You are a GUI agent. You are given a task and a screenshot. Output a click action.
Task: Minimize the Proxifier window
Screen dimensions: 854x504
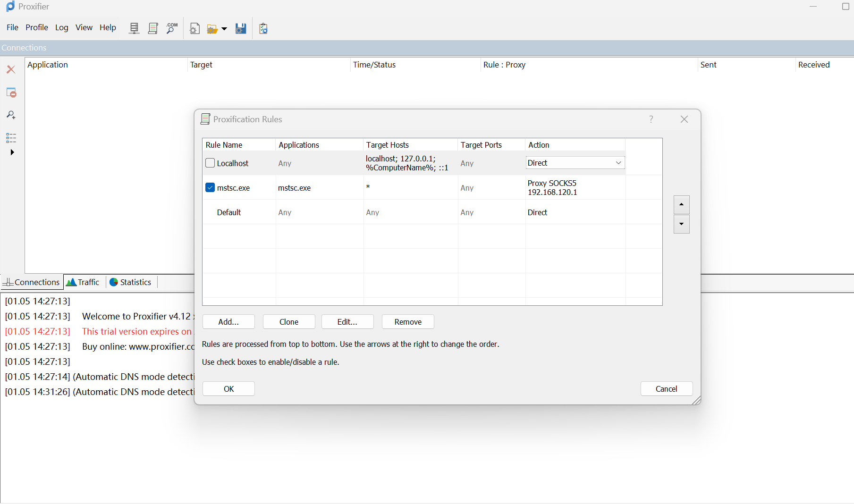tap(813, 6)
